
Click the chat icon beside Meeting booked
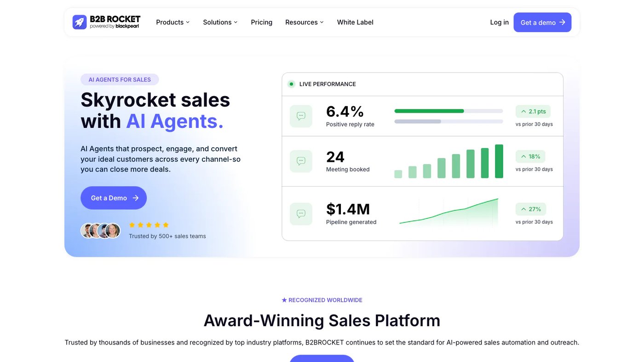[x=301, y=161]
